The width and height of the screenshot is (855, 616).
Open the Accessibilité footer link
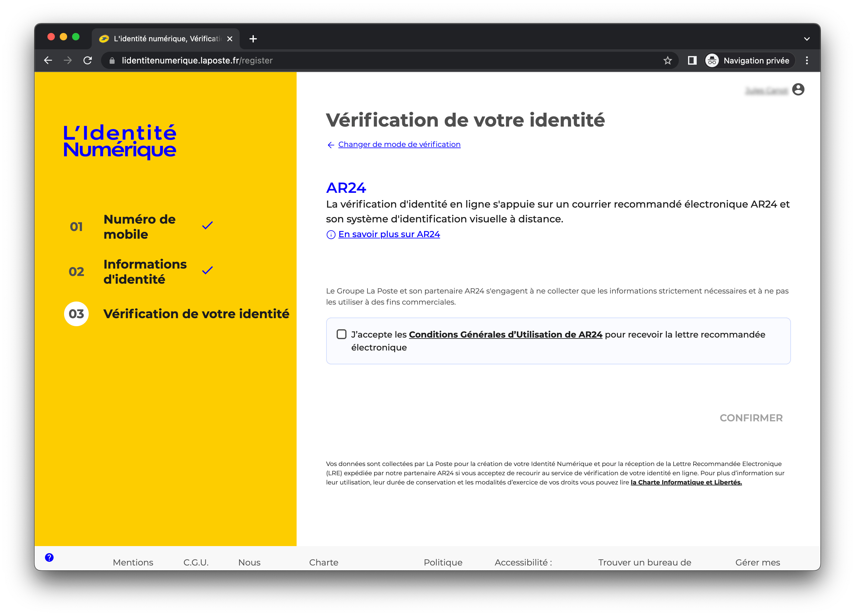tap(523, 562)
